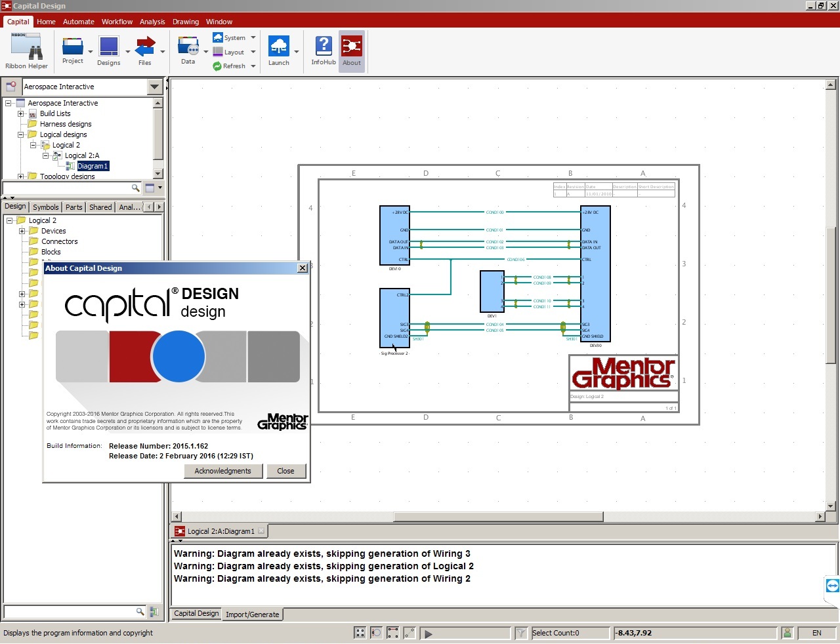Switch to the Import/Generate output tab

[252, 614]
